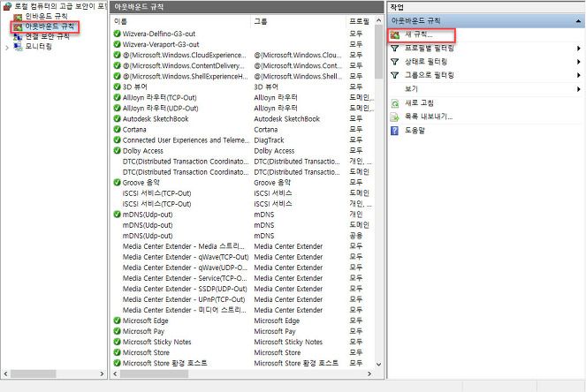Click the profile filter funnel icon (프로필별 필터링)

coord(395,49)
